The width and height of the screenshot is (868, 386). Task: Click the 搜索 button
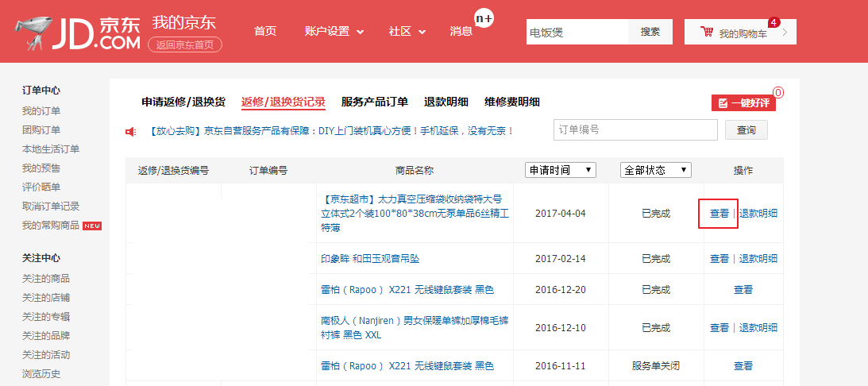pos(650,32)
